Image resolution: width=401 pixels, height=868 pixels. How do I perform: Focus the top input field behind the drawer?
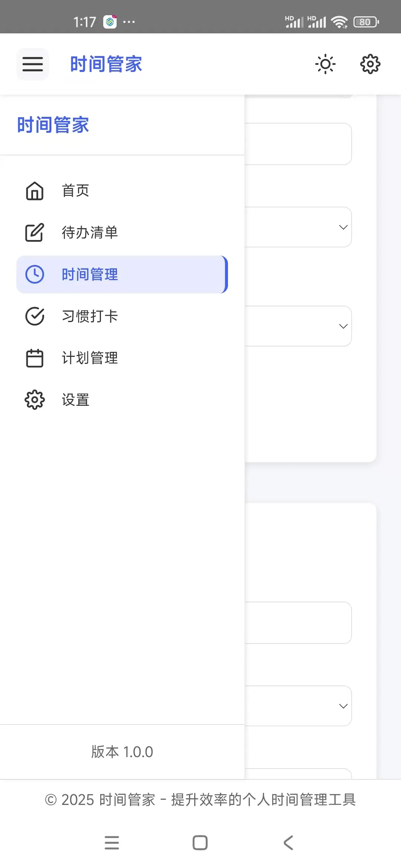click(x=298, y=144)
